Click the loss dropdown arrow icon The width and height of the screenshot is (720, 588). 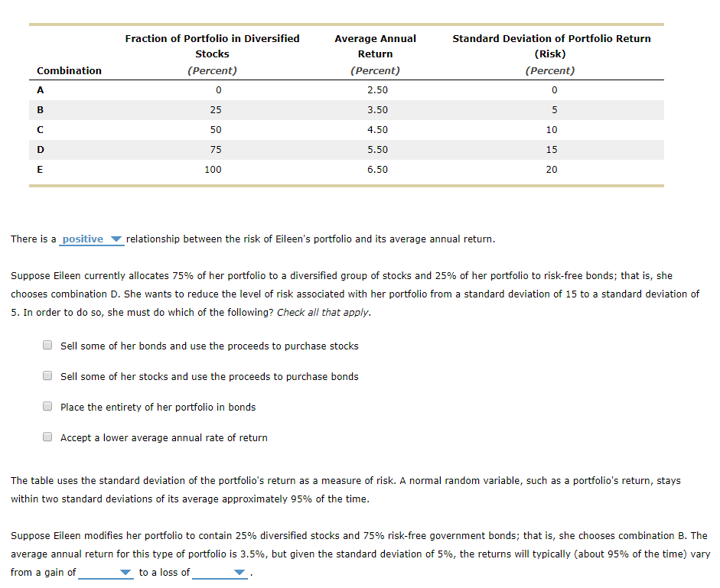[238, 571]
